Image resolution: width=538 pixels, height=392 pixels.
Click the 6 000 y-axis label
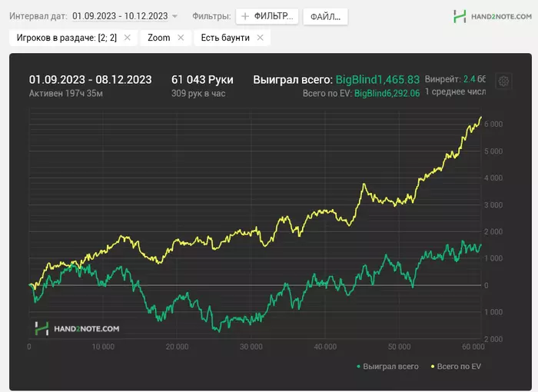tap(493, 124)
